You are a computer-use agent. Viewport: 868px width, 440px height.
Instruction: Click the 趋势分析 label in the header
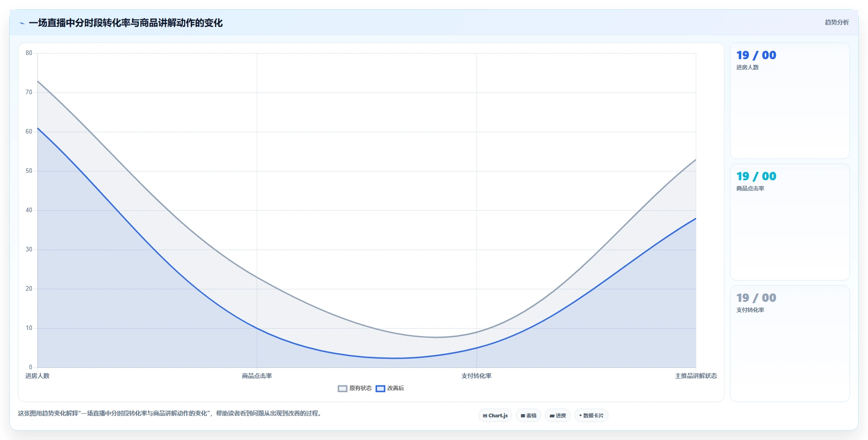[837, 22]
